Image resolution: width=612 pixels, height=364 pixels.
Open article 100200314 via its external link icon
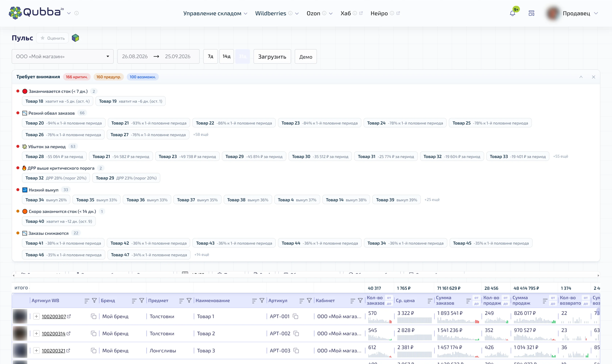point(69,333)
